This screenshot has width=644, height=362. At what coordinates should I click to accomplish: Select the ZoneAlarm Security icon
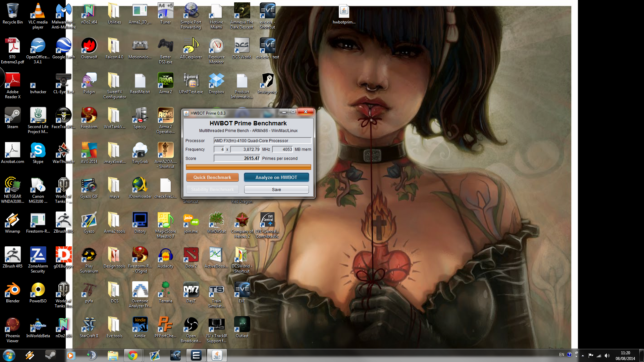click(x=38, y=260)
